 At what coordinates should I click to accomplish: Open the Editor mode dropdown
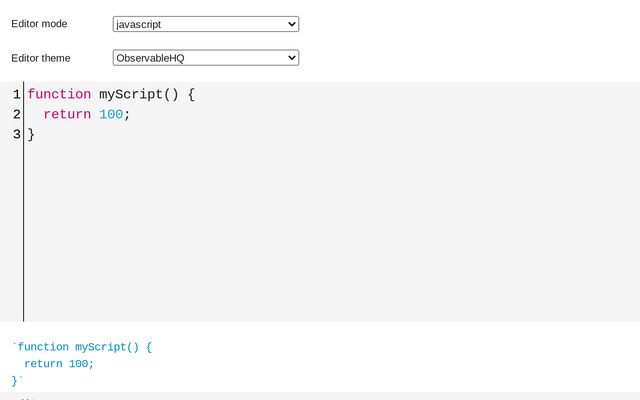coord(206,24)
